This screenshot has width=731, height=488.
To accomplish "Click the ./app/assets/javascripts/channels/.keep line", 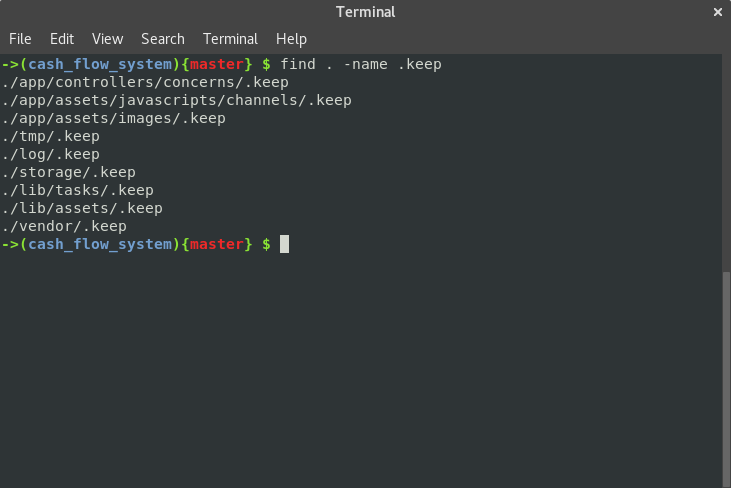I will point(176,100).
